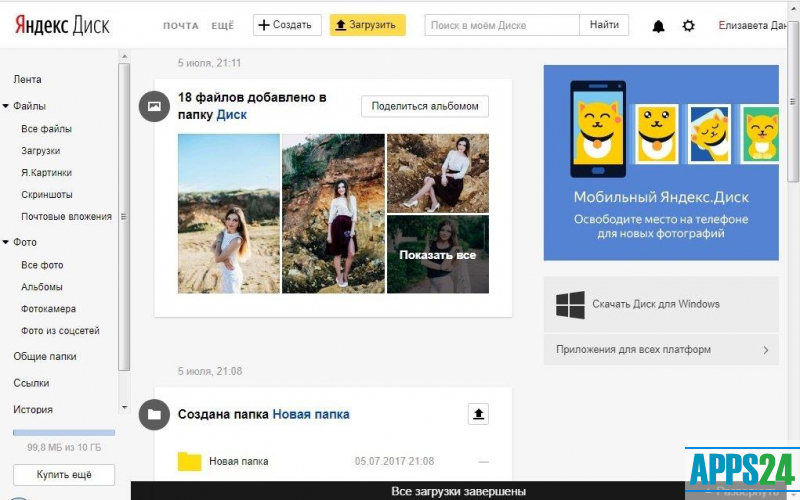Screen dimensions: 800x500
Task: Open История in sidebar
Action: pos(33,410)
